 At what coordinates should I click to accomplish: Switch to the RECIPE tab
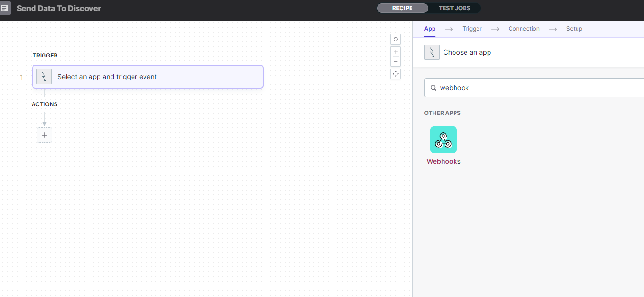(402, 8)
